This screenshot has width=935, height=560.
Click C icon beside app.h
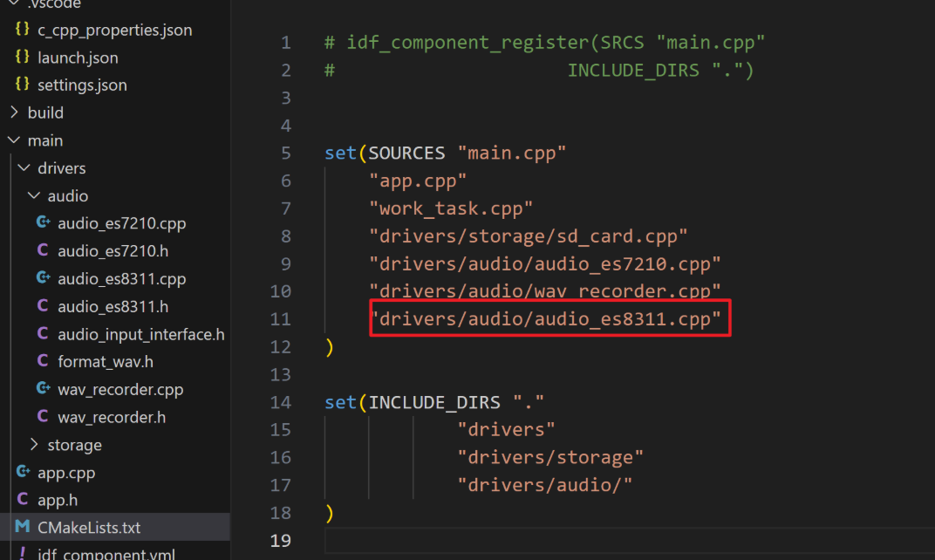coord(24,499)
